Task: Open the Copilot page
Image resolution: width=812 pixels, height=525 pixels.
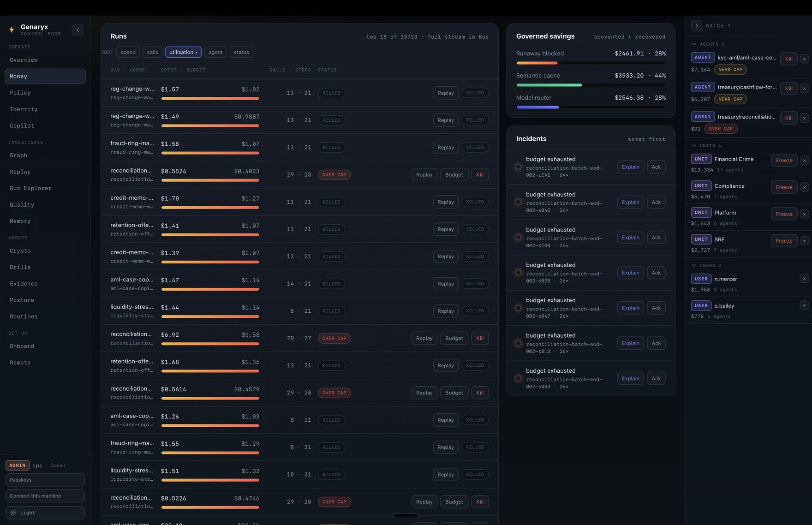Action: 45,125
